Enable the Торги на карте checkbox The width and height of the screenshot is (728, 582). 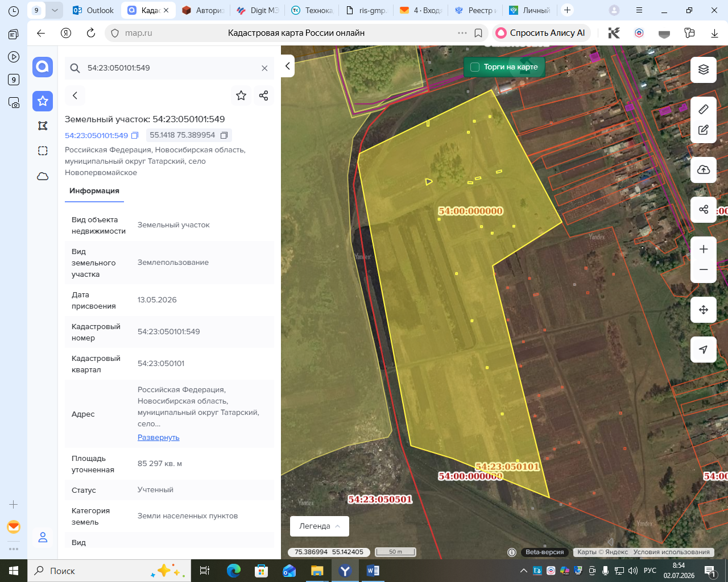475,67
